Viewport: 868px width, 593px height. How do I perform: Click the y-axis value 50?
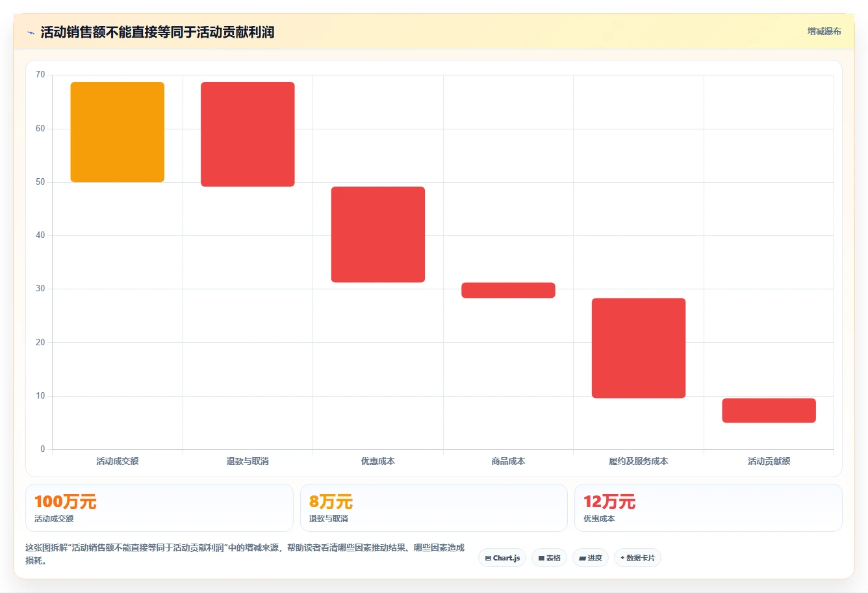point(40,182)
